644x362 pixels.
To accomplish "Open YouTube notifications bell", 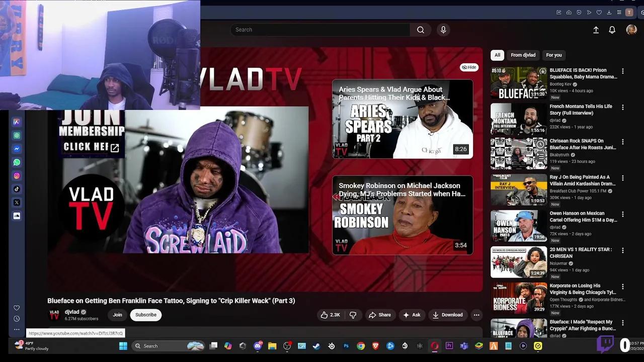I will coord(612,30).
